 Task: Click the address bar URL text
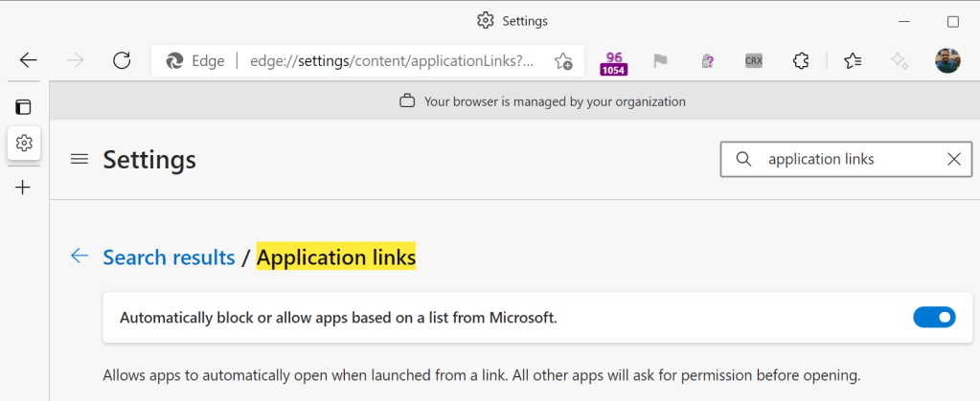tap(393, 60)
